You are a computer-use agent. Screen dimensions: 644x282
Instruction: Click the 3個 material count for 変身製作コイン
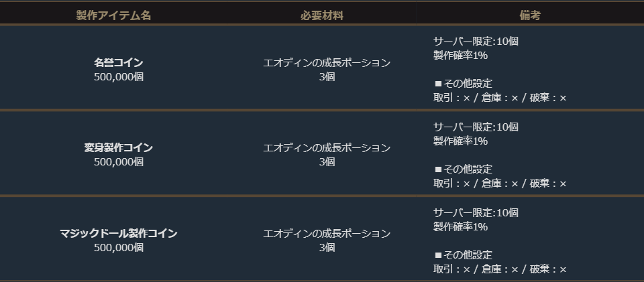tap(327, 161)
